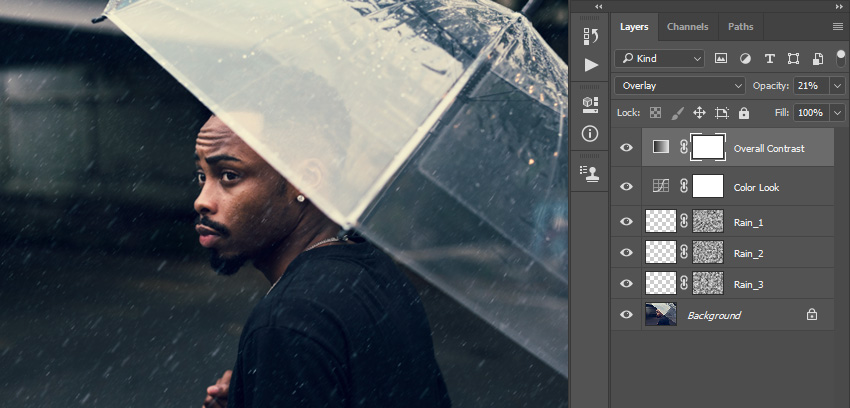Filter layers by pixel layers icon

tap(720, 59)
